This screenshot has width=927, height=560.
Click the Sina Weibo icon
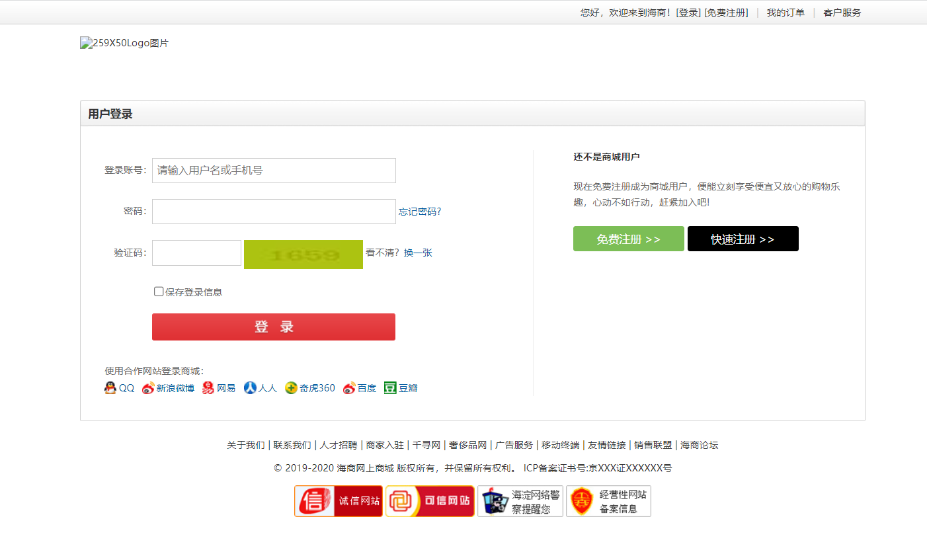point(148,388)
